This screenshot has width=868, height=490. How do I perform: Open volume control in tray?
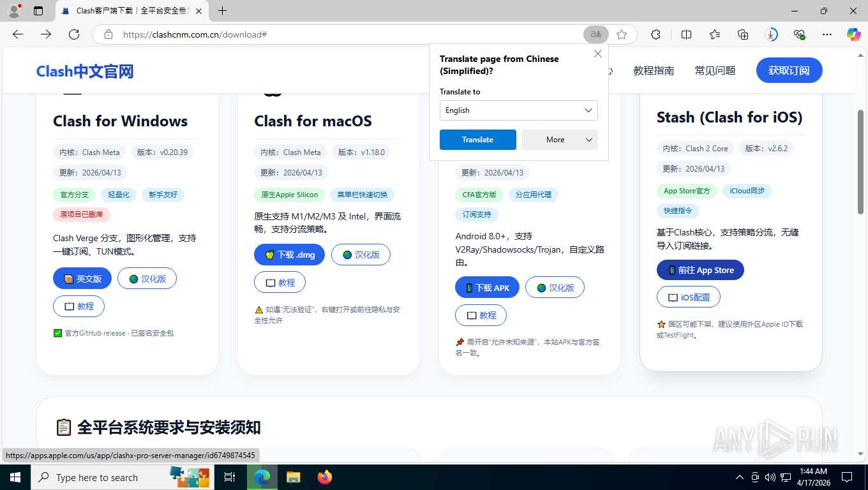[770, 477]
